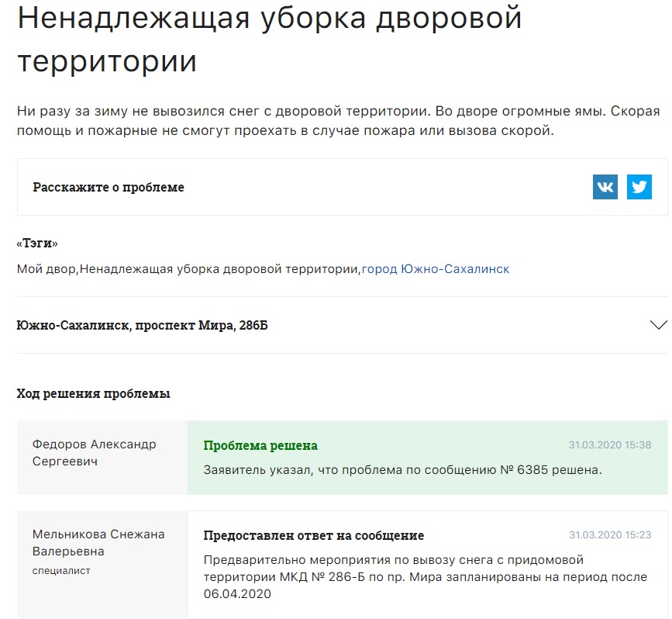Open the город Южно-Сахалинск tag link
The height and width of the screenshot is (619, 672).
point(436,269)
